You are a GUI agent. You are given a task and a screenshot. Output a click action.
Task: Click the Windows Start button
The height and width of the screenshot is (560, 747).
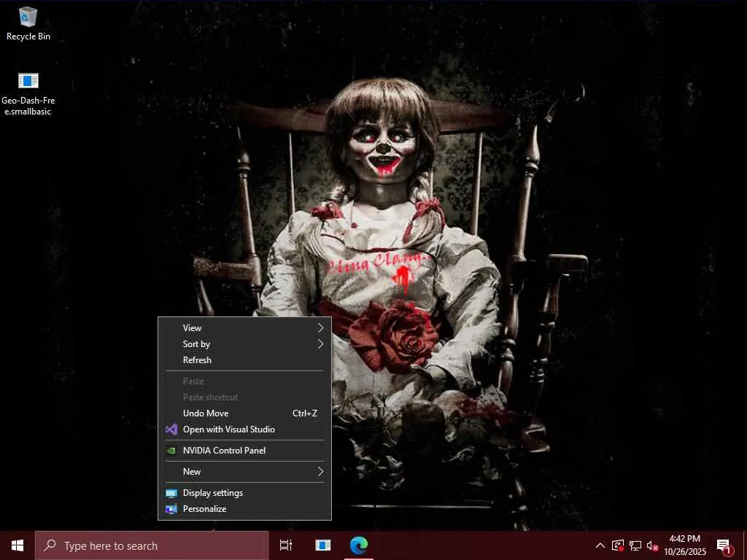(18, 545)
